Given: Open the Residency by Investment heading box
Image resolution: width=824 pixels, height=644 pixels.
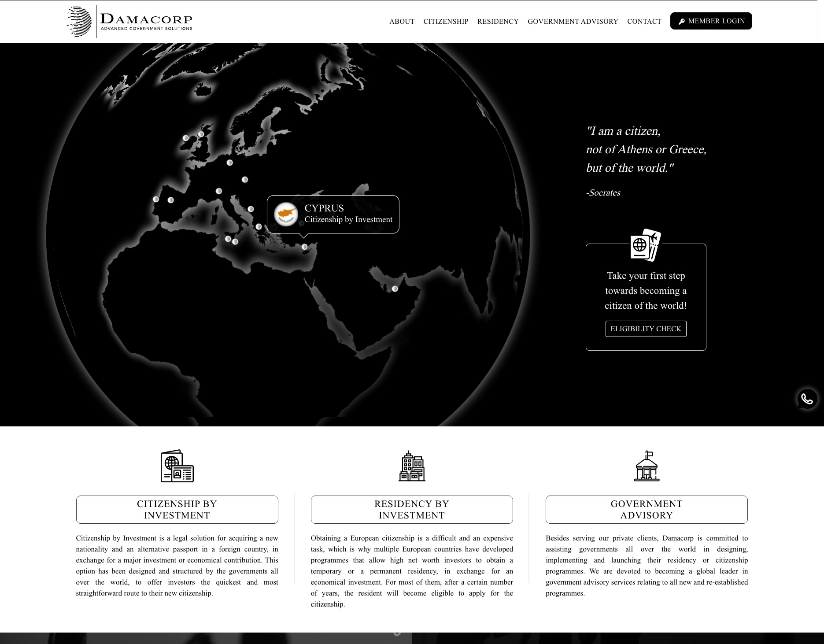Looking at the screenshot, I should [x=412, y=510].
